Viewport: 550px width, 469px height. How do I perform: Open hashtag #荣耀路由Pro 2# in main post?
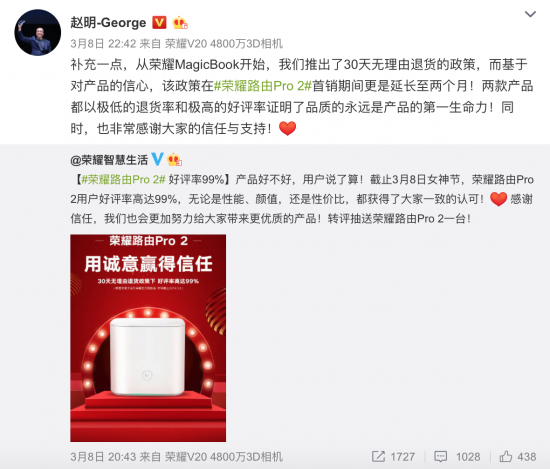click(263, 86)
